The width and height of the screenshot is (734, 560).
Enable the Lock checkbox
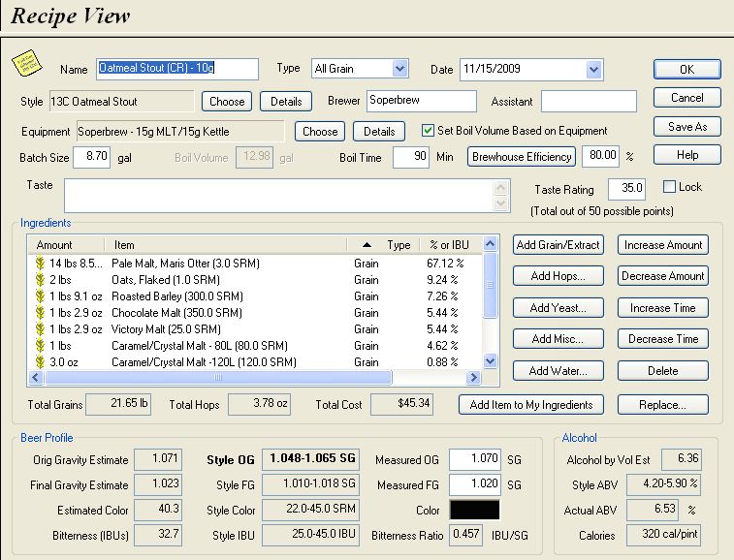(x=669, y=187)
